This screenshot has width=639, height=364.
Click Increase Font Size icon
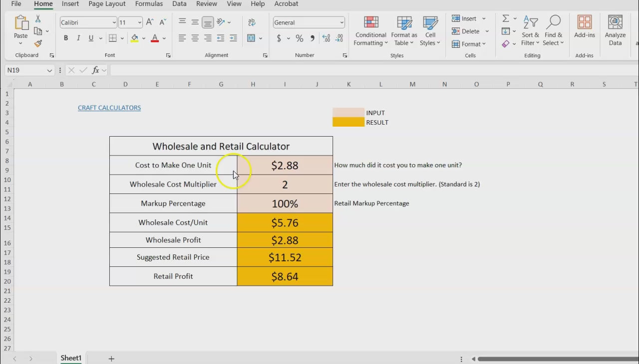pyautogui.click(x=150, y=22)
